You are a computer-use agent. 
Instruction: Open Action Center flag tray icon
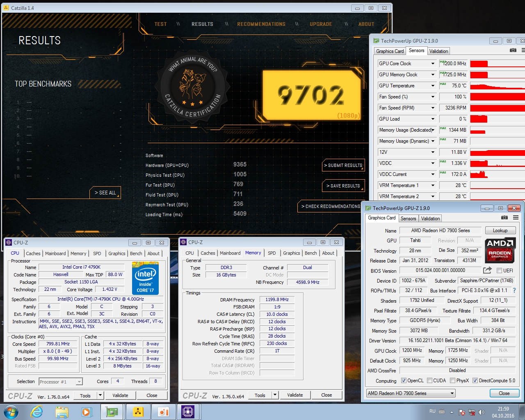pyautogui.click(x=462, y=412)
